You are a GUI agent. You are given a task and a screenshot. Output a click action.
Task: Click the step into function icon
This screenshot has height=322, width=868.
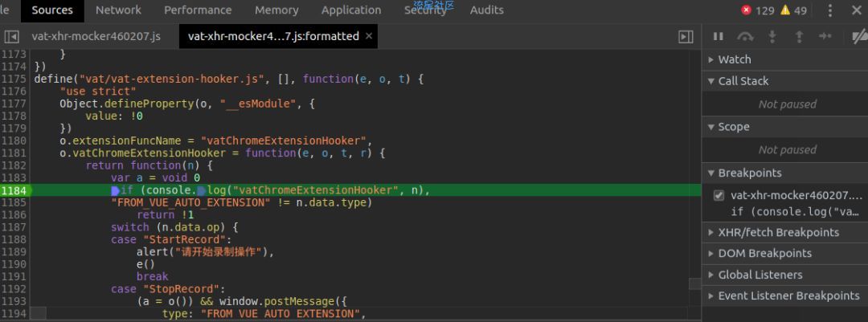[x=772, y=36]
